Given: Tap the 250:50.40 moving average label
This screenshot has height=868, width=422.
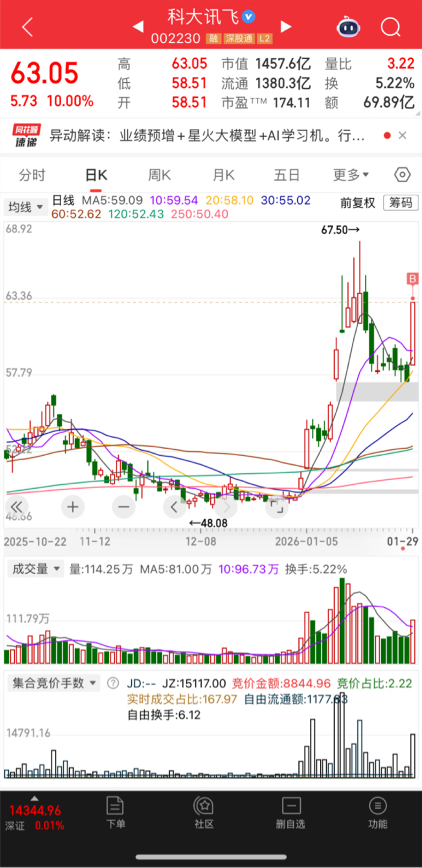Looking at the screenshot, I should tap(199, 214).
